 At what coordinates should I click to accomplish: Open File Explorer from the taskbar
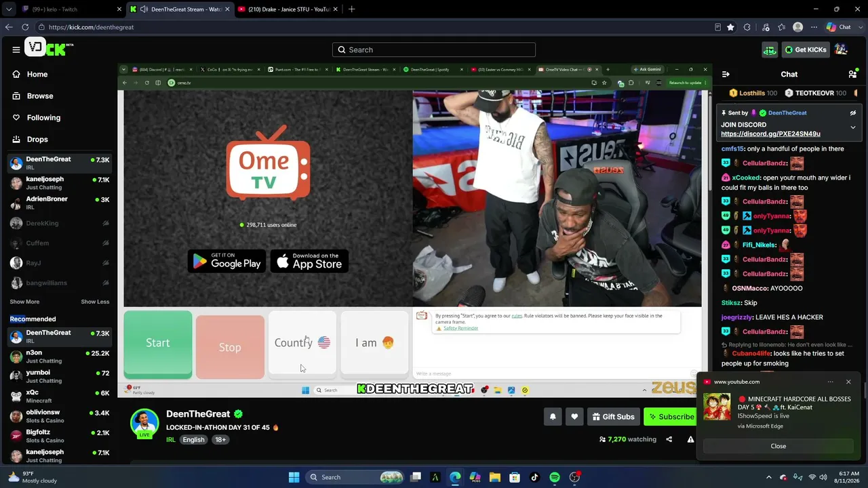[x=495, y=477]
